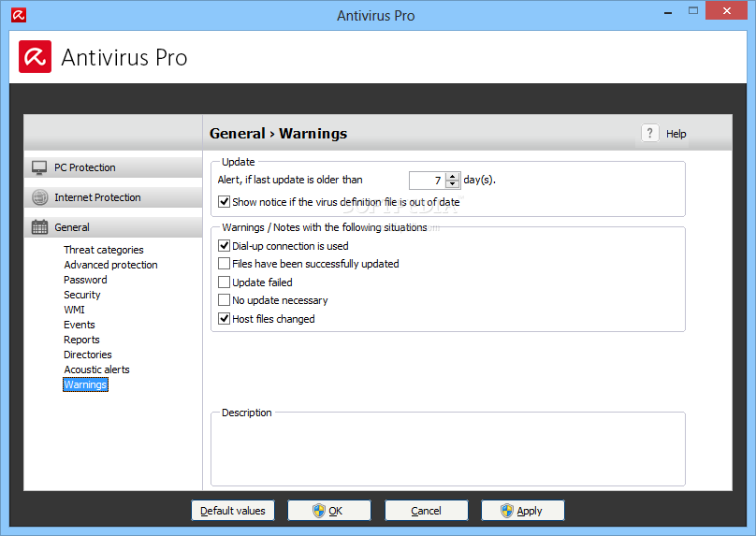The height and width of the screenshot is (536, 756).
Task: Click the shield icon on the Apply button
Action: 507,511
